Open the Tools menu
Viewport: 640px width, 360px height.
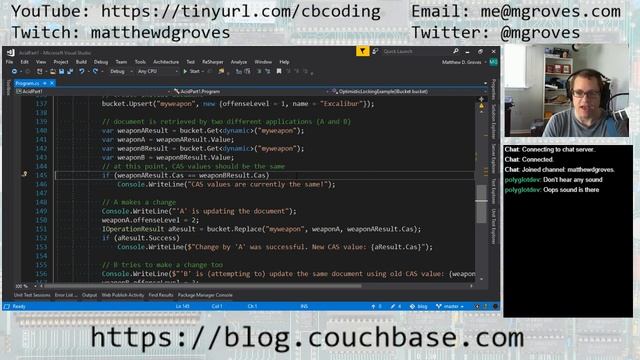point(140,62)
